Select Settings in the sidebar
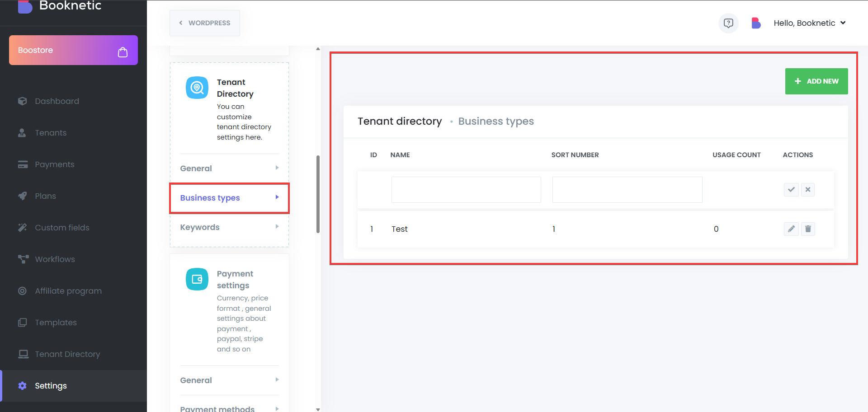The height and width of the screenshot is (412, 868). 73,386
